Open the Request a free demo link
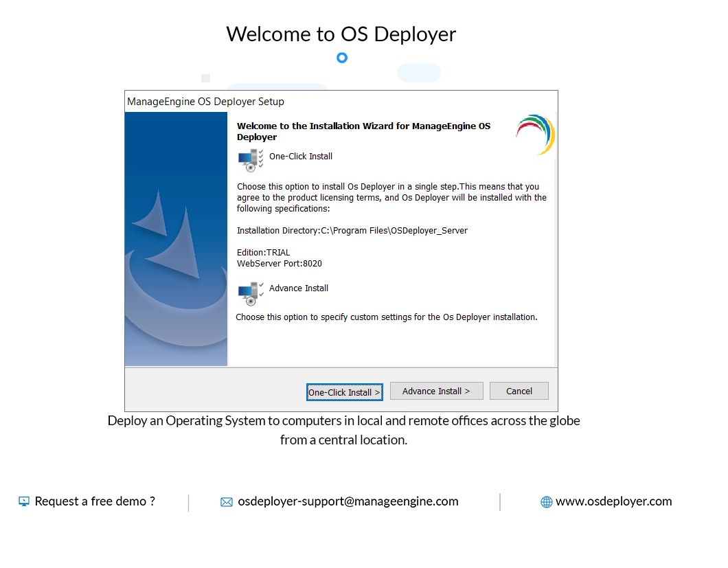The height and width of the screenshot is (568, 728). pos(95,501)
